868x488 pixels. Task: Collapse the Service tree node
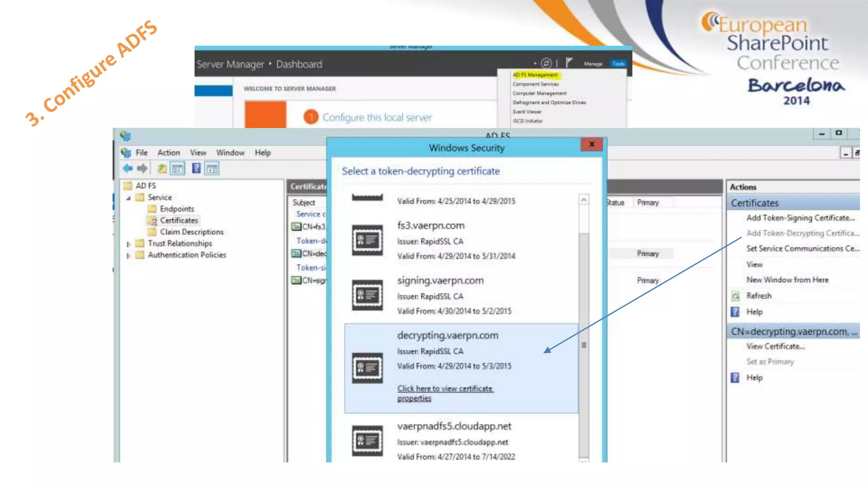point(128,198)
